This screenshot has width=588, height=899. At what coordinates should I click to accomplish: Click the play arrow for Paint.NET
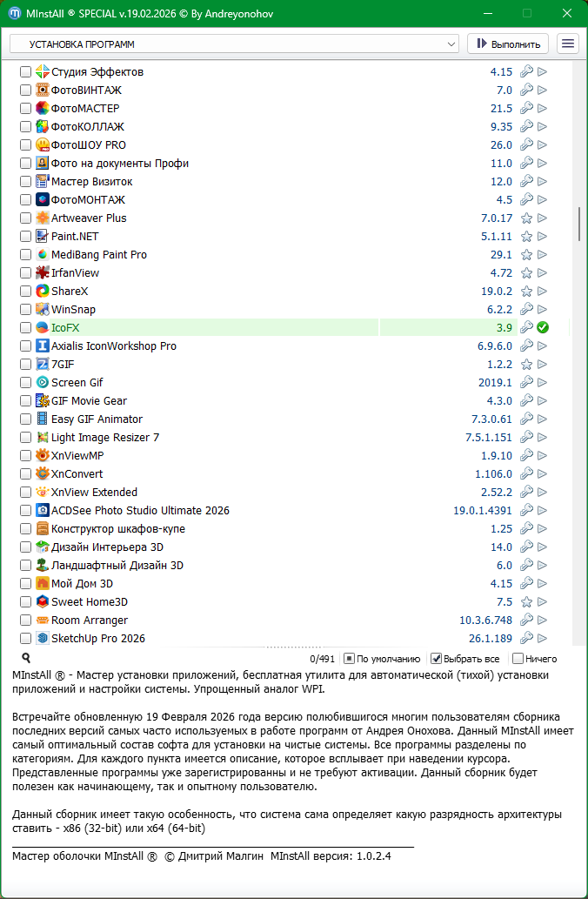click(542, 237)
